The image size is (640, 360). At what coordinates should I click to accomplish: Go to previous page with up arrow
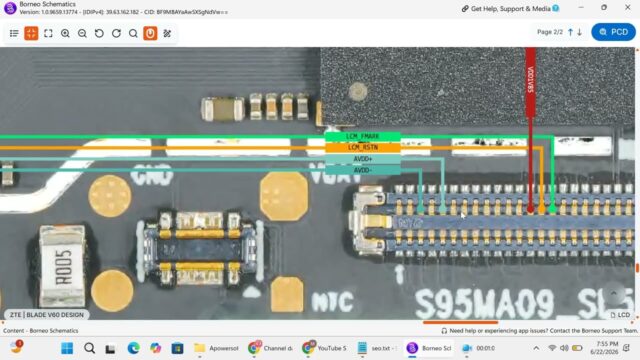click(x=570, y=32)
